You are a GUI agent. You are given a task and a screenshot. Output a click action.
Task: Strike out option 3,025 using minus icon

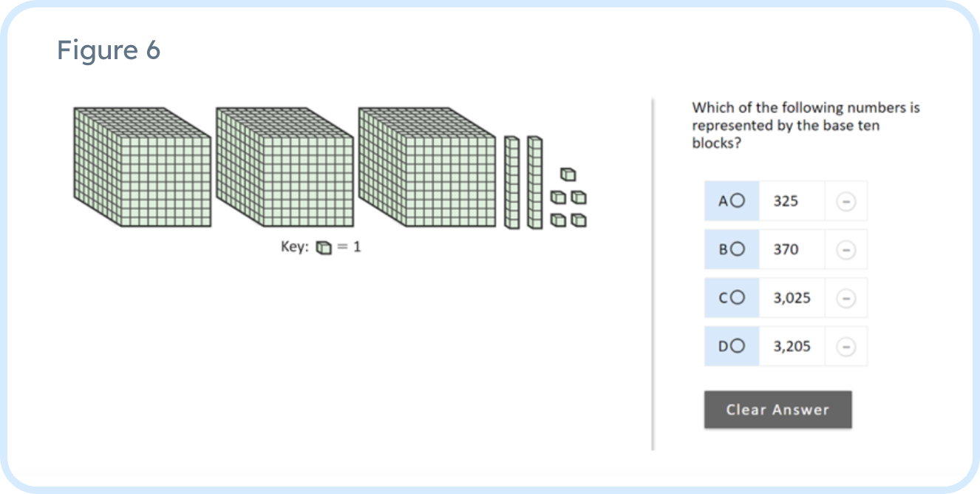846,298
